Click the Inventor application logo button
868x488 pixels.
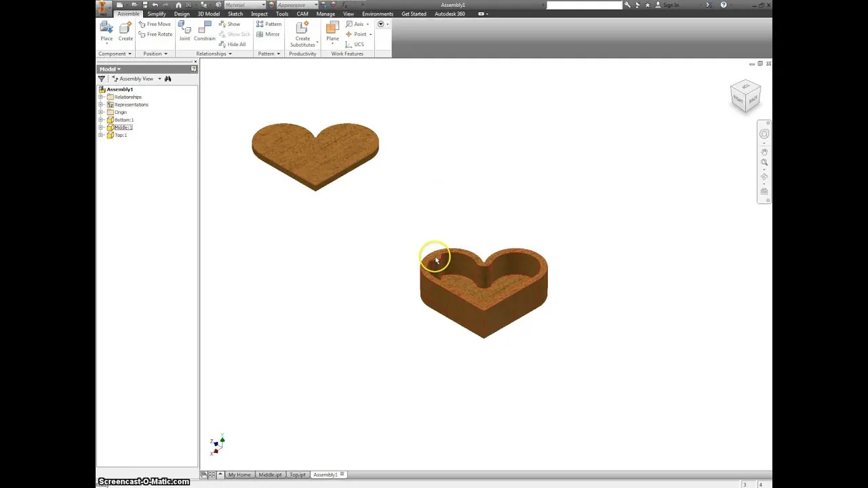(103, 8)
